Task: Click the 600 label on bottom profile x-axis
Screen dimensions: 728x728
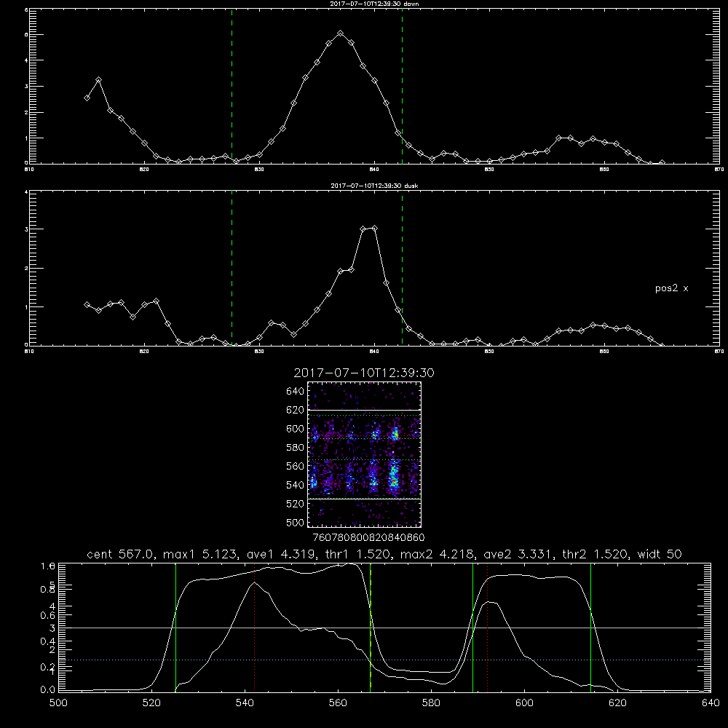Action: [x=525, y=703]
